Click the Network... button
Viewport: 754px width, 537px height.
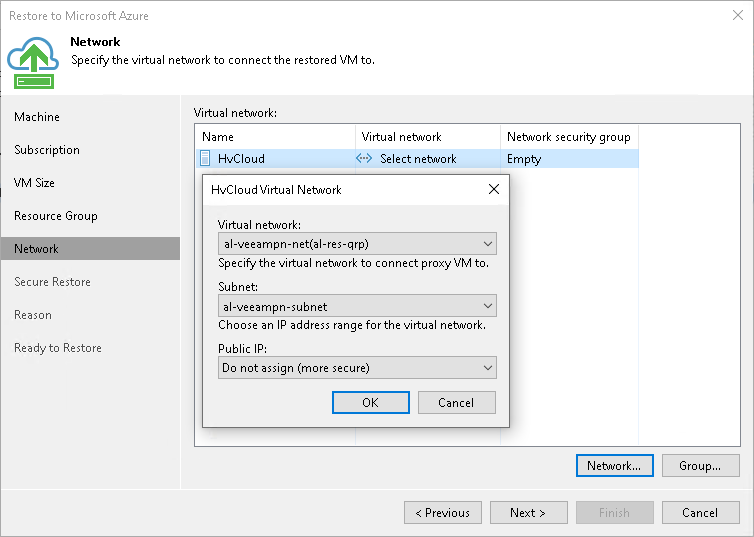615,465
